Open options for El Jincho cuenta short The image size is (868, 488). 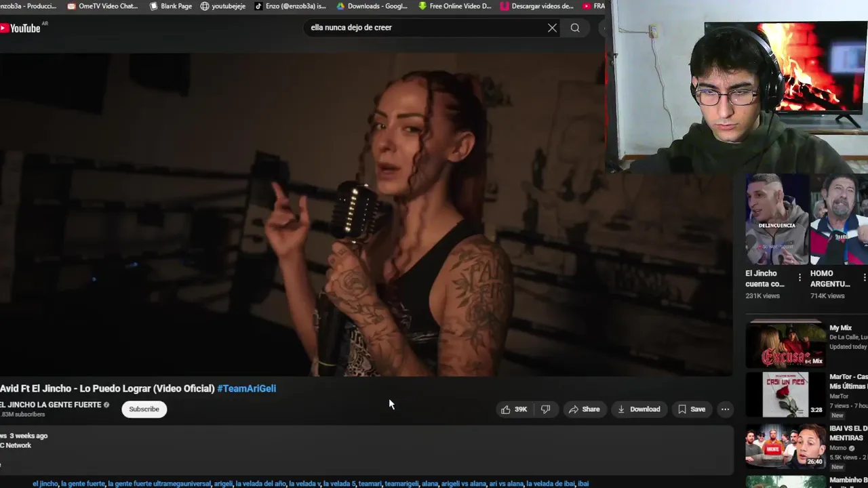coord(800,277)
